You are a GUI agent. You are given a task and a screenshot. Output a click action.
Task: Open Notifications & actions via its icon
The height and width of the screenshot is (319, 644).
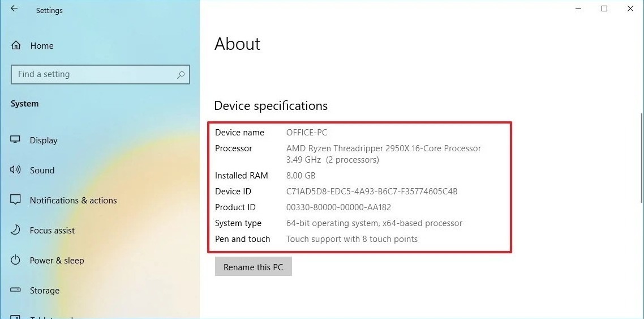pyautogui.click(x=16, y=200)
